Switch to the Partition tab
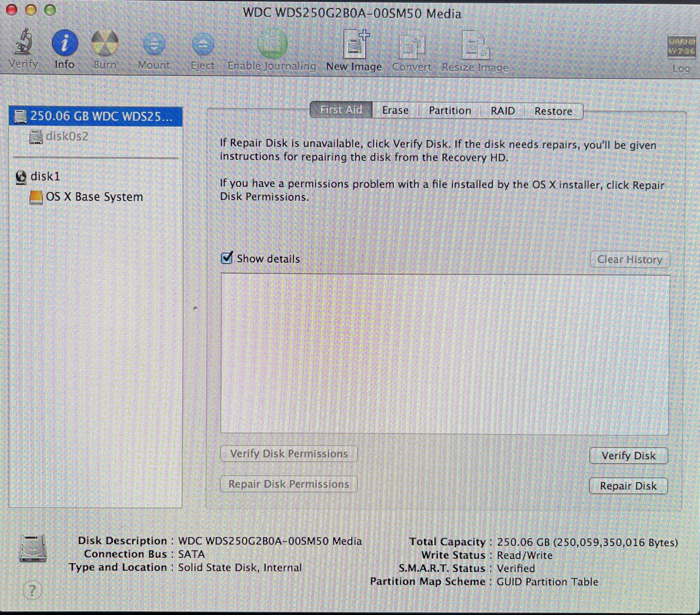The width and height of the screenshot is (700, 615). click(x=450, y=111)
